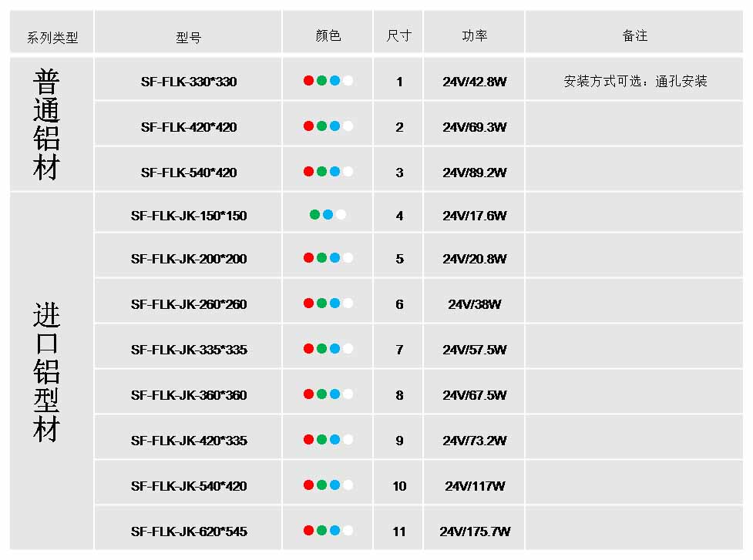Click the green dot in SF-FLK-JK-150*150 row
The height and width of the screenshot is (560, 753).
coord(314,214)
